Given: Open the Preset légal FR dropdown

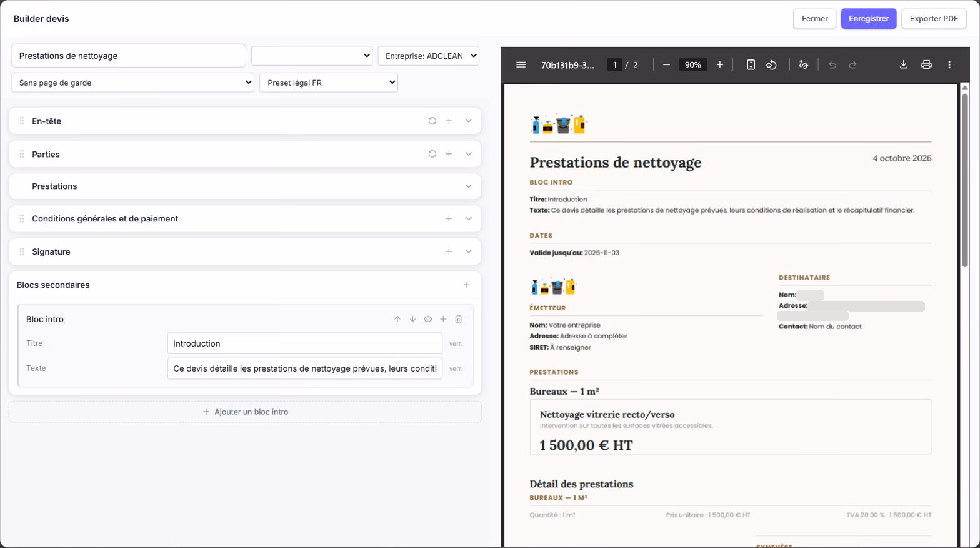Looking at the screenshot, I should pyautogui.click(x=329, y=83).
